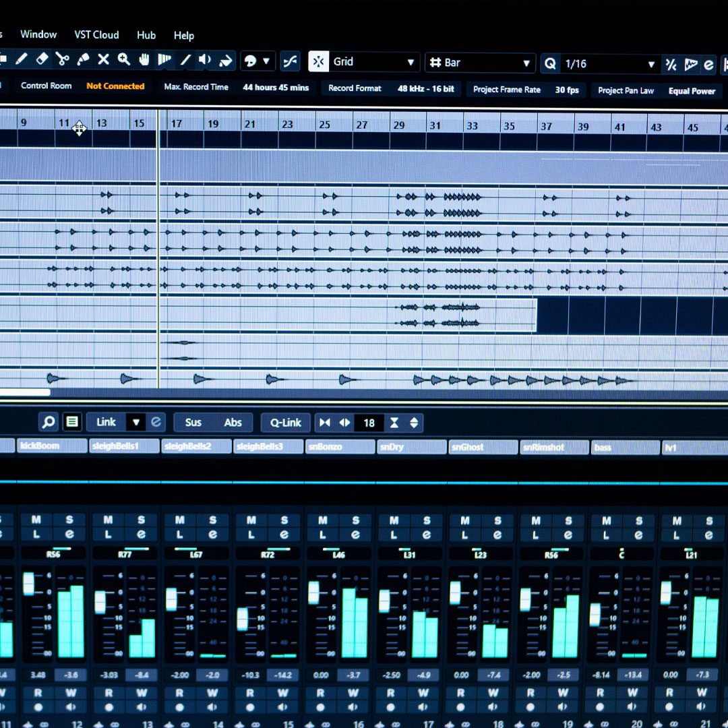The width and height of the screenshot is (728, 728).
Task: Open link group settings e icon
Action: click(x=156, y=422)
